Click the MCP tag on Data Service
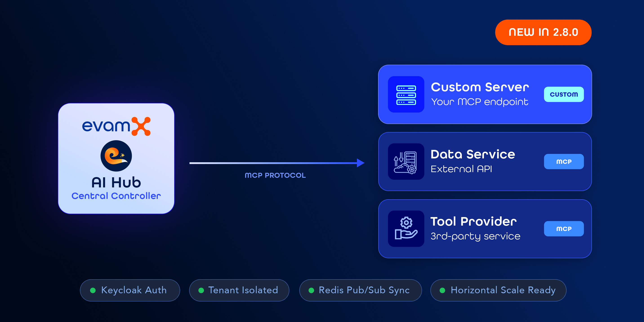The height and width of the screenshot is (322, 644). tap(564, 162)
